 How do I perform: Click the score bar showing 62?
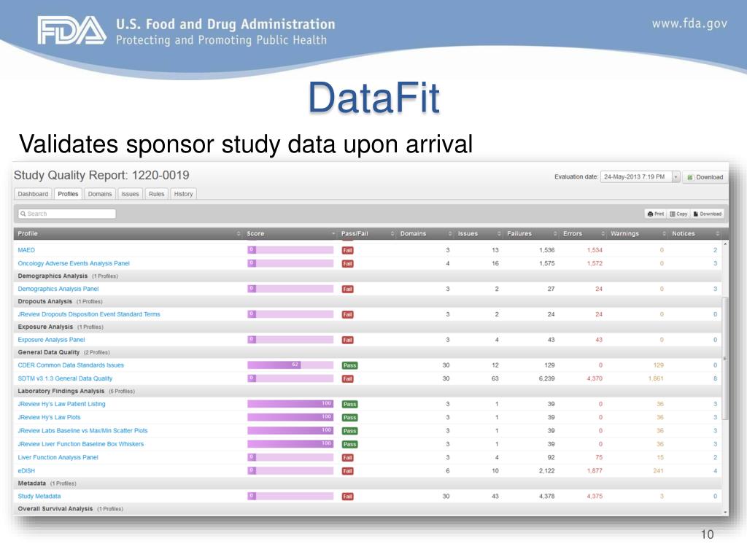[x=290, y=365]
